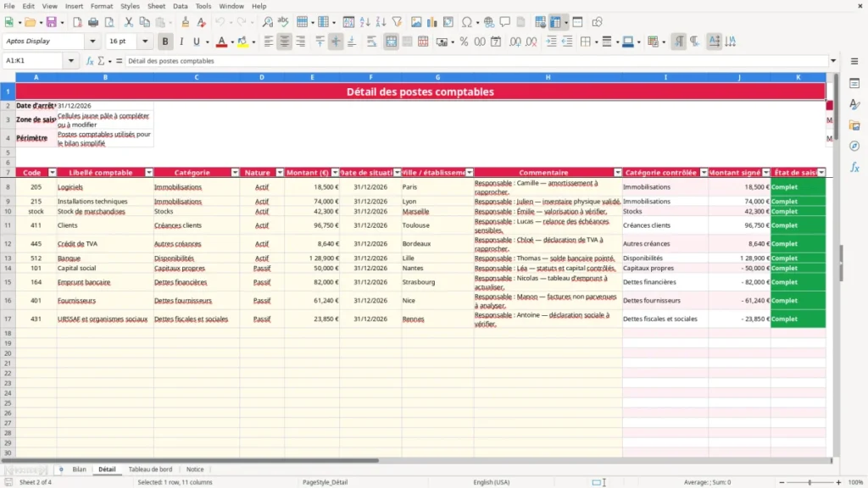Open the Format menu

[x=102, y=6]
